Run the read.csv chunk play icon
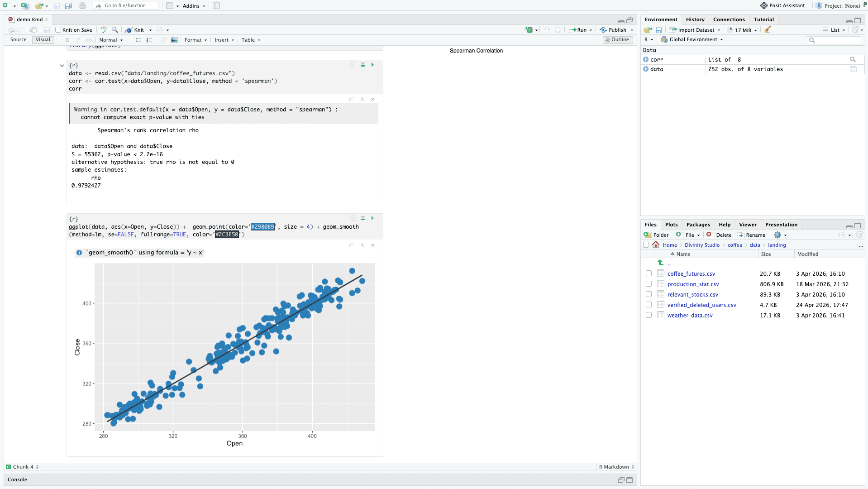Viewport: 868px width, 489px height. pyautogui.click(x=372, y=65)
